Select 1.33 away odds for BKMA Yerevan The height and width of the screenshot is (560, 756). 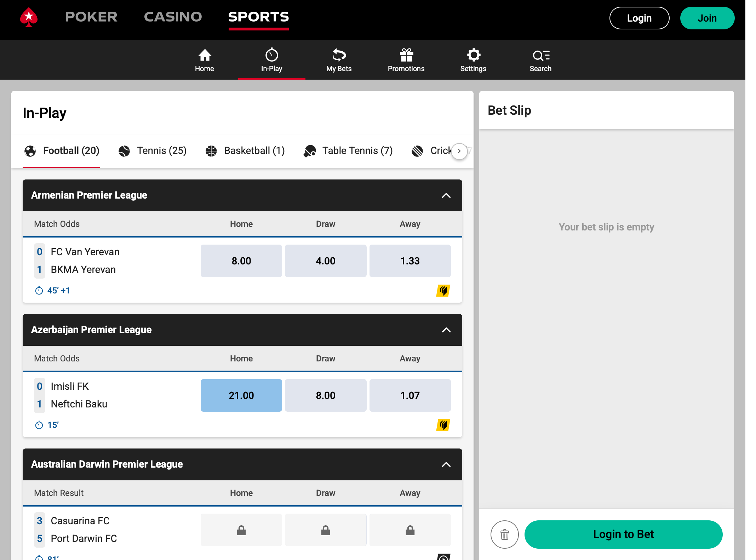click(410, 261)
